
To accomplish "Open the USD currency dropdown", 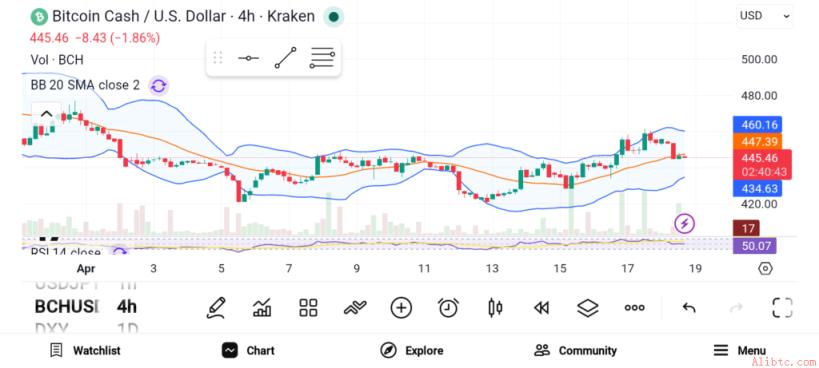I will pos(764,16).
